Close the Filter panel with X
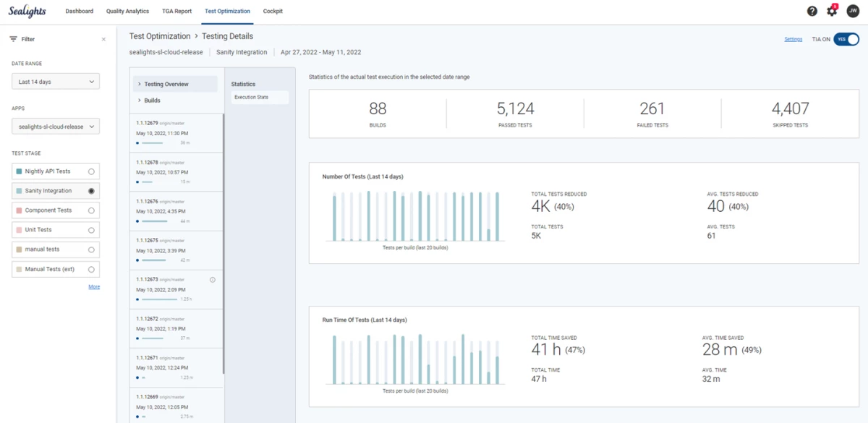The width and height of the screenshot is (868, 423). pyautogui.click(x=103, y=39)
